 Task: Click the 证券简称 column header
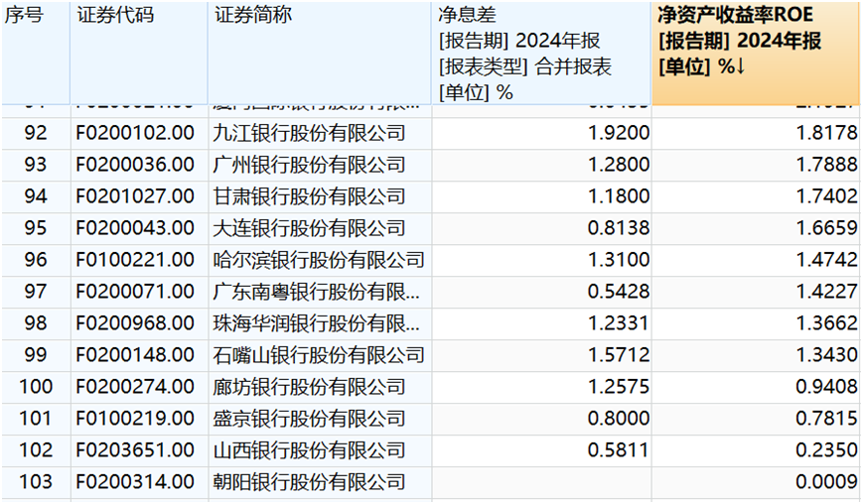coord(320,53)
